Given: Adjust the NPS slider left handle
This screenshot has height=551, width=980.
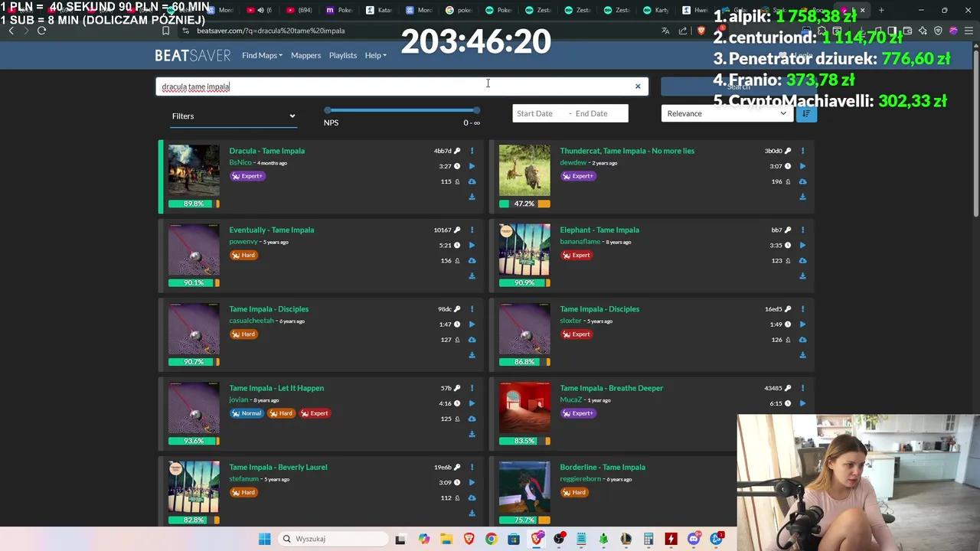Looking at the screenshot, I should [x=328, y=110].
